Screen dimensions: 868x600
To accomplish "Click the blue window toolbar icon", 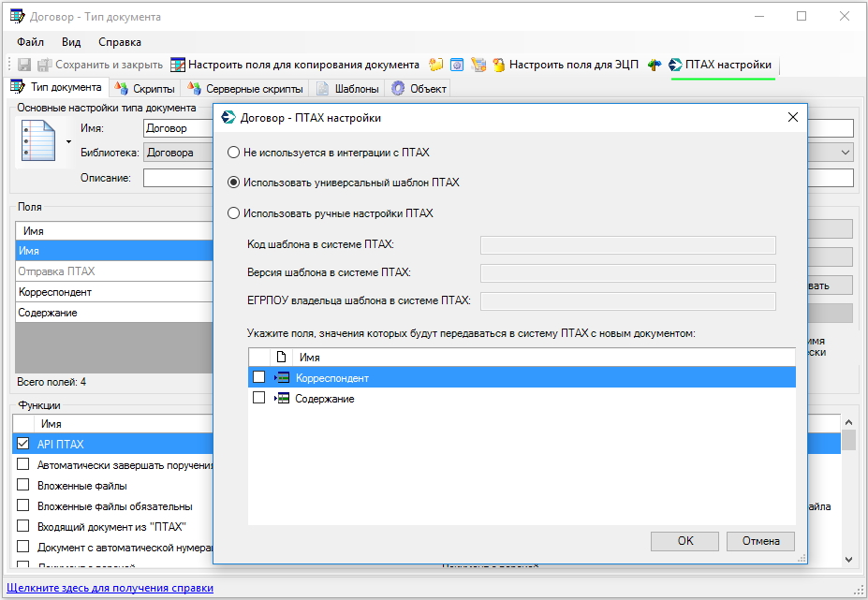I will click(x=457, y=65).
